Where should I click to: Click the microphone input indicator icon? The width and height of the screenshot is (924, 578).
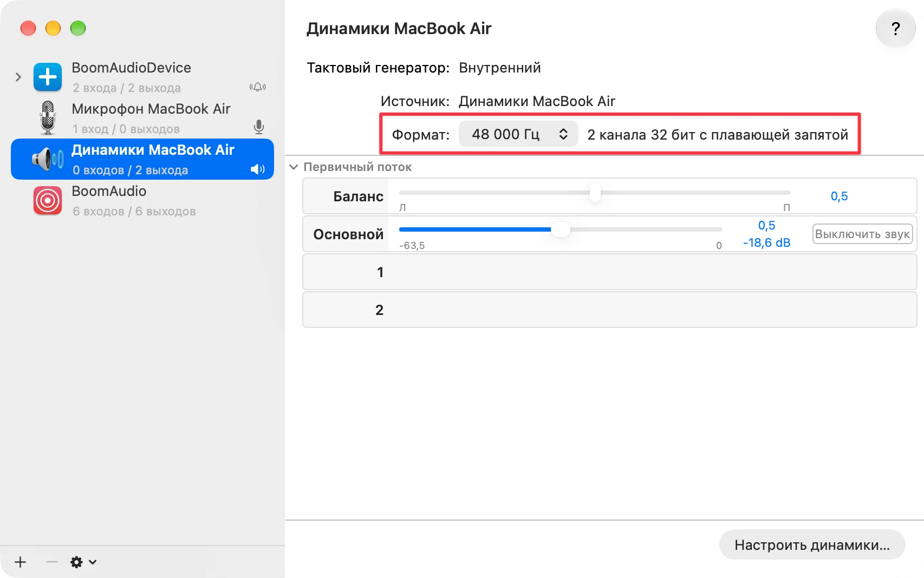click(x=259, y=127)
